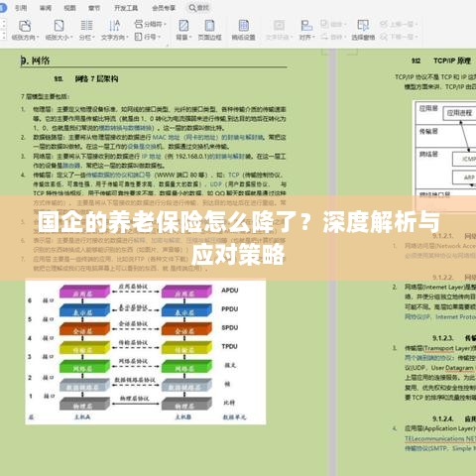The height and width of the screenshot is (476, 476).
Task: Switch to the 视图 view tab
Action: coord(69,8)
